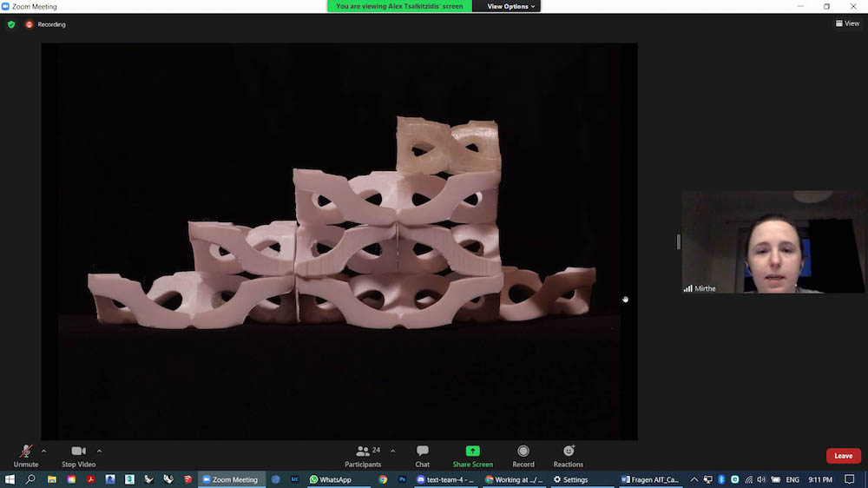Image resolution: width=868 pixels, height=488 pixels.
Task: Open the Reactions menu
Action: click(569, 455)
